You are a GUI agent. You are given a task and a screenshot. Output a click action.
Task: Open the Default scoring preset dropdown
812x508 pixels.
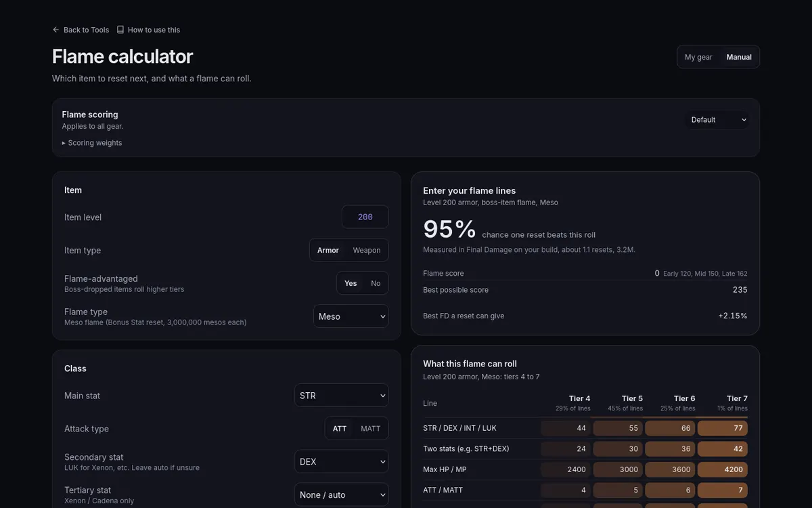pos(718,120)
